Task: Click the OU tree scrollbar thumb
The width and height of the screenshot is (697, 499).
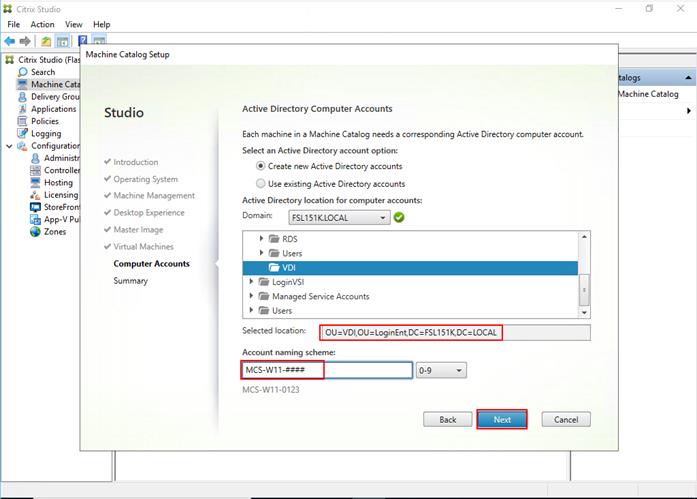Action: (584, 290)
